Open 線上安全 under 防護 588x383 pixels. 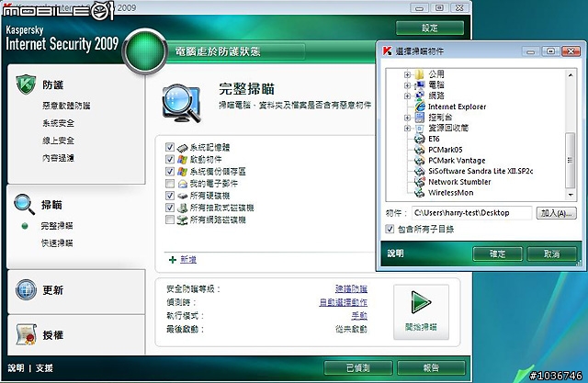tap(58, 141)
